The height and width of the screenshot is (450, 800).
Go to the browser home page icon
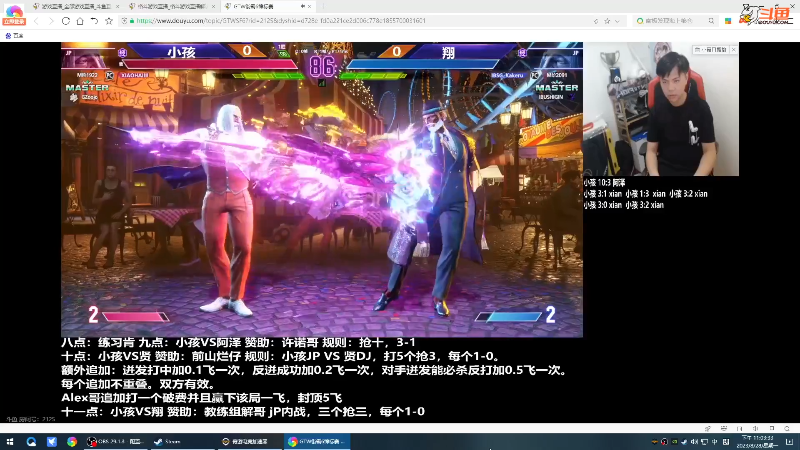(80, 21)
